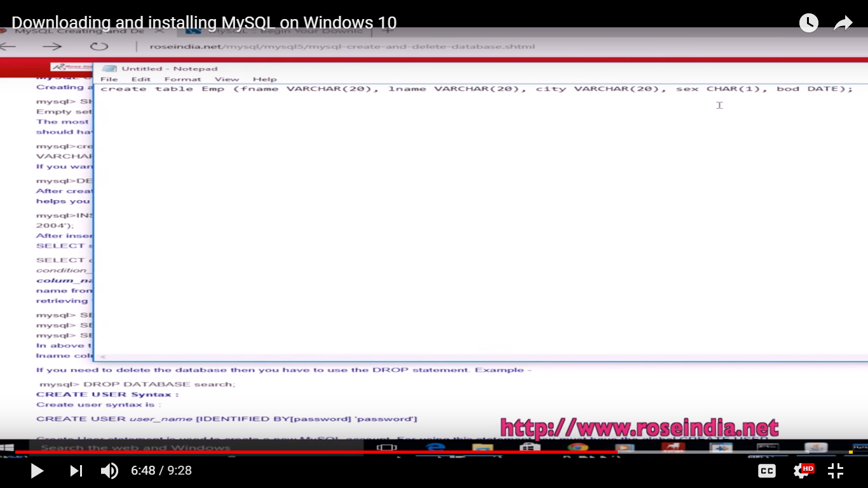Click browser refresh icon
This screenshot has height=488, width=868.
coord(98,46)
